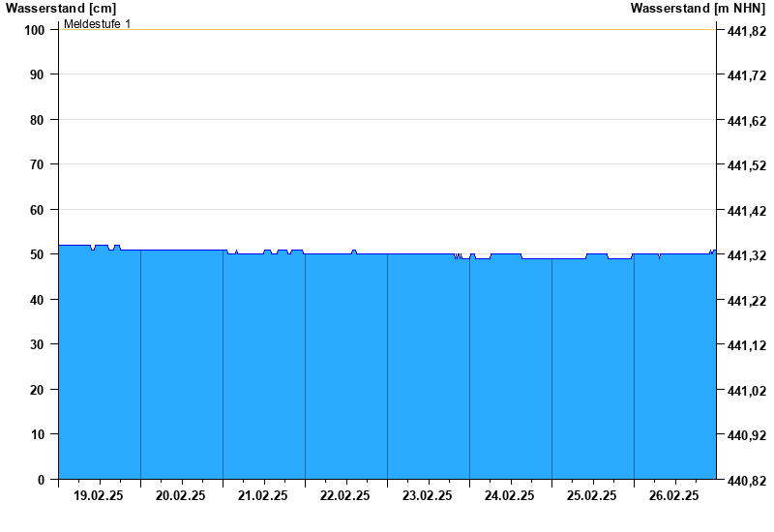Select the 19.02.25 date label
This screenshot has width=774, height=532.
click(x=99, y=496)
